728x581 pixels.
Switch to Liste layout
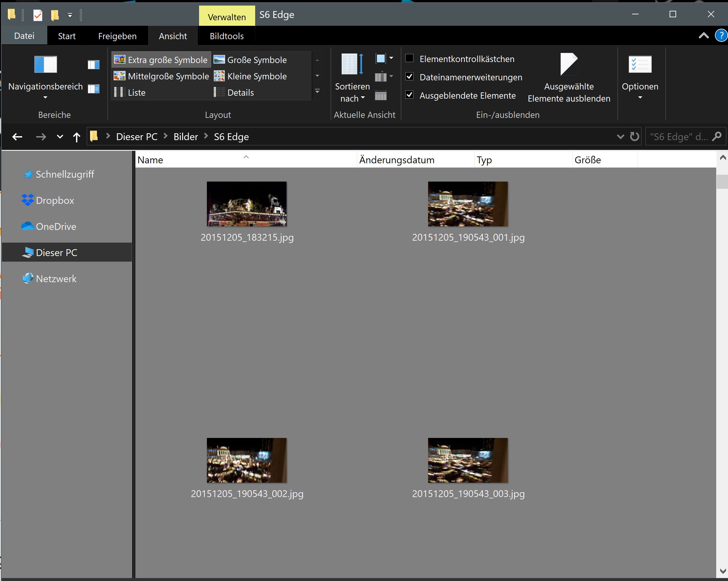coord(130,92)
